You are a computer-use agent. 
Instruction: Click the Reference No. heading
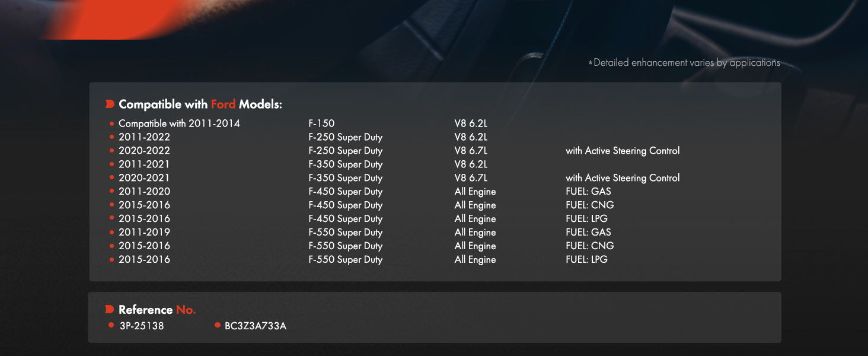pos(157,310)
